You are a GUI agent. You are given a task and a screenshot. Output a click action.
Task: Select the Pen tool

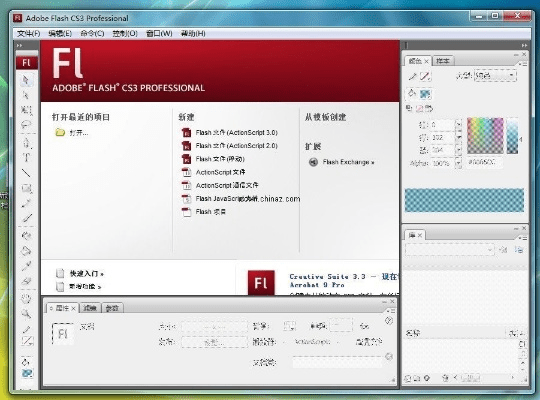(26, 142)
